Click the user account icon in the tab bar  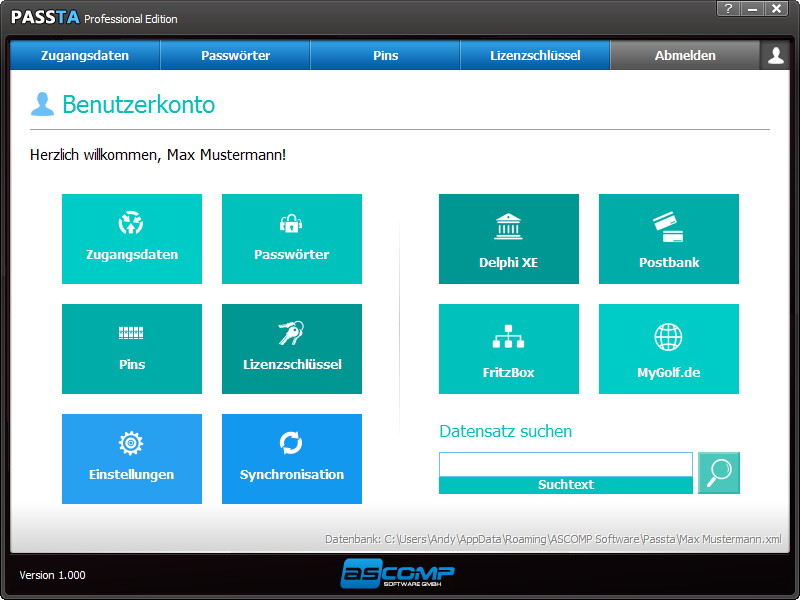776,55
